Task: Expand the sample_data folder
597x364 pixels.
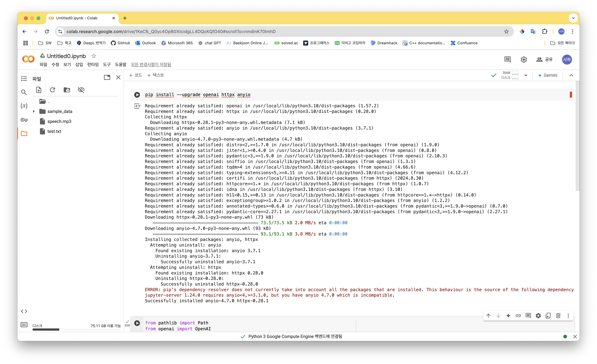Action: 34,111
